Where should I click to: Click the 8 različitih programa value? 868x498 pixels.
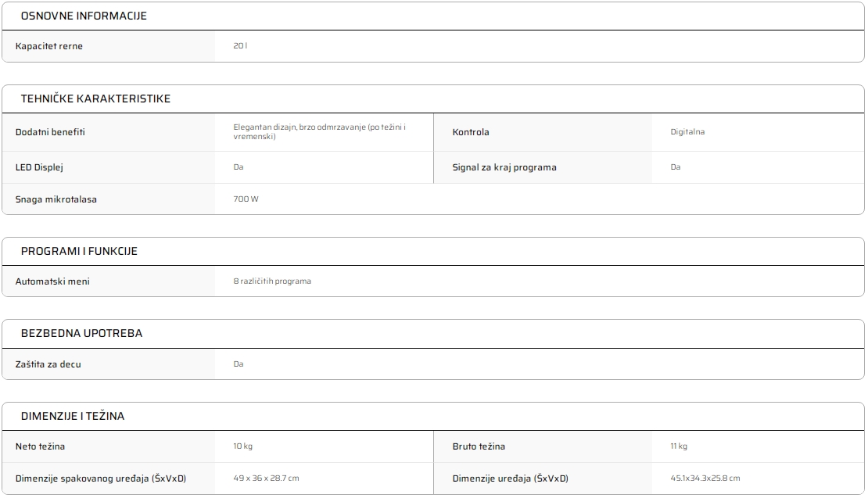tap(272, 281)
